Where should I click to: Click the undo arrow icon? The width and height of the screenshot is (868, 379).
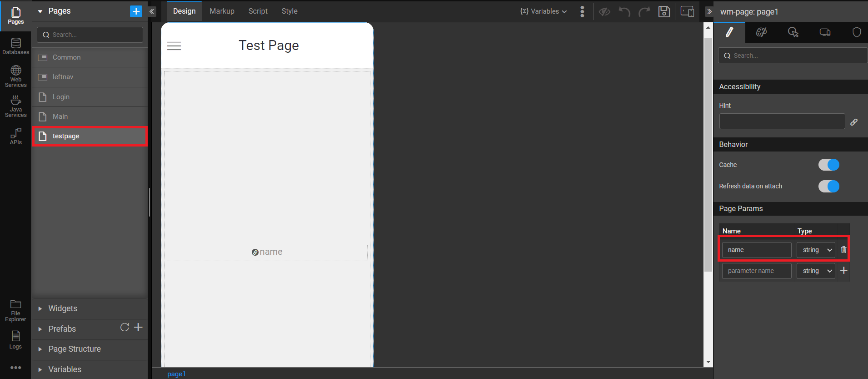(624, 11)
